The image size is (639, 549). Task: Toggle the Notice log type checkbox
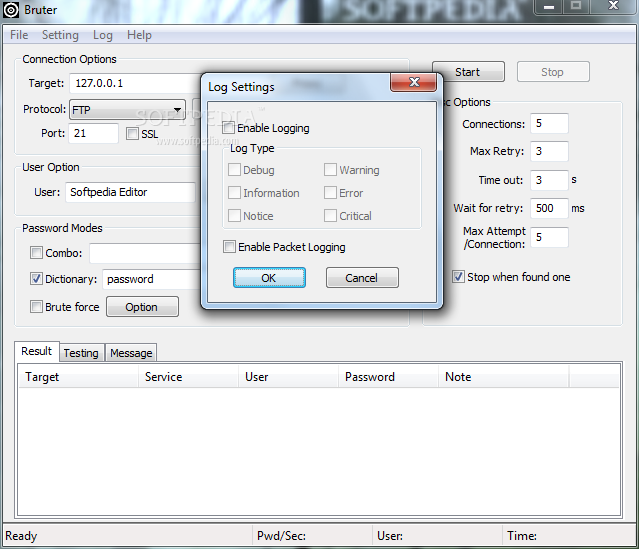(x=234, y=215)
